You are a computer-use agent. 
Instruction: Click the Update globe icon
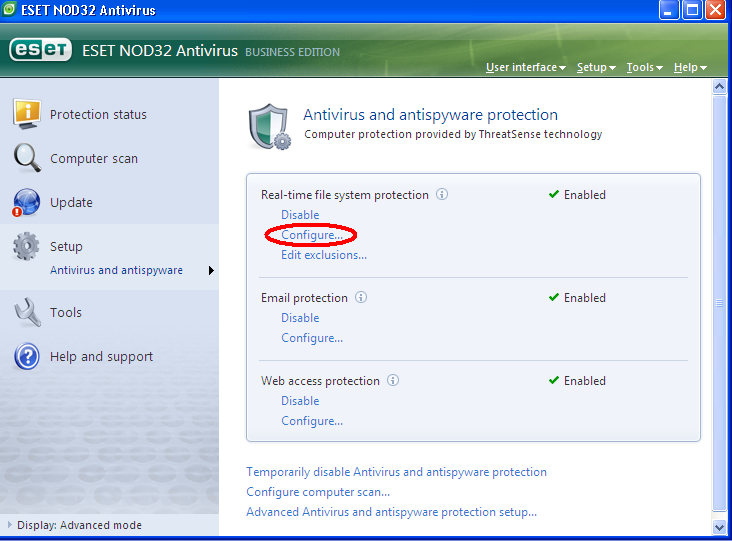(27, 202)
